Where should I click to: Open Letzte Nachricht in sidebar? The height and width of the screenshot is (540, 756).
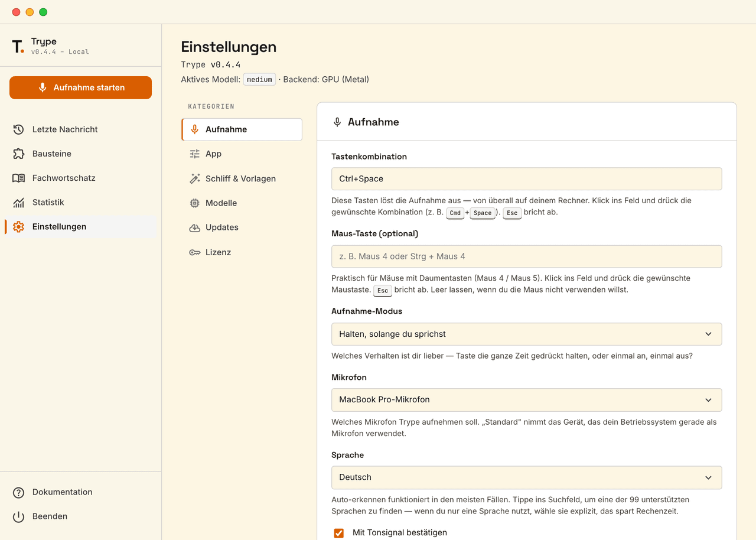click(x=80, y=129)
